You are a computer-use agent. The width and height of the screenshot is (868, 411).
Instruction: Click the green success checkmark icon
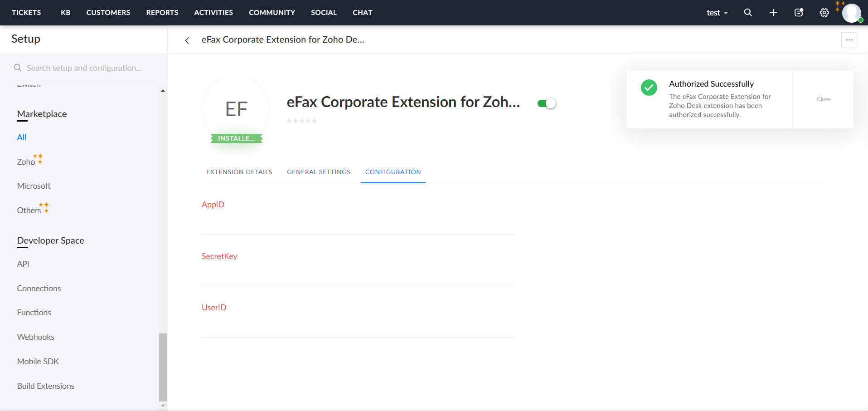tap(649, 88)
